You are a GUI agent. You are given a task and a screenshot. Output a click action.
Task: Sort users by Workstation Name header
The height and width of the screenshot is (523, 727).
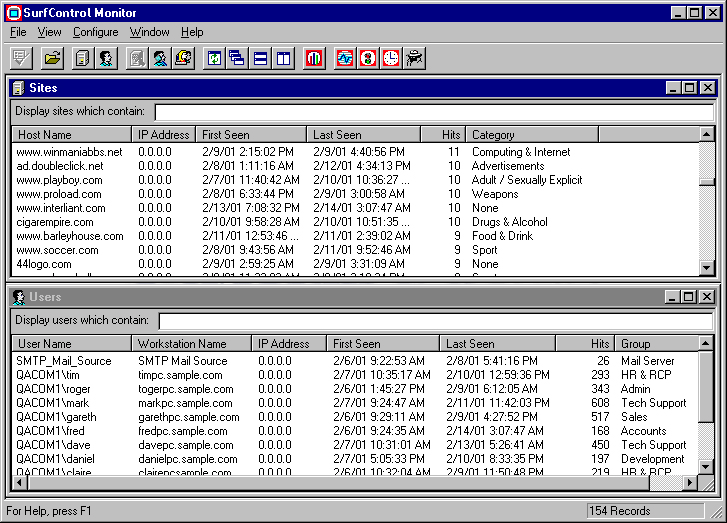coord(191,344)
